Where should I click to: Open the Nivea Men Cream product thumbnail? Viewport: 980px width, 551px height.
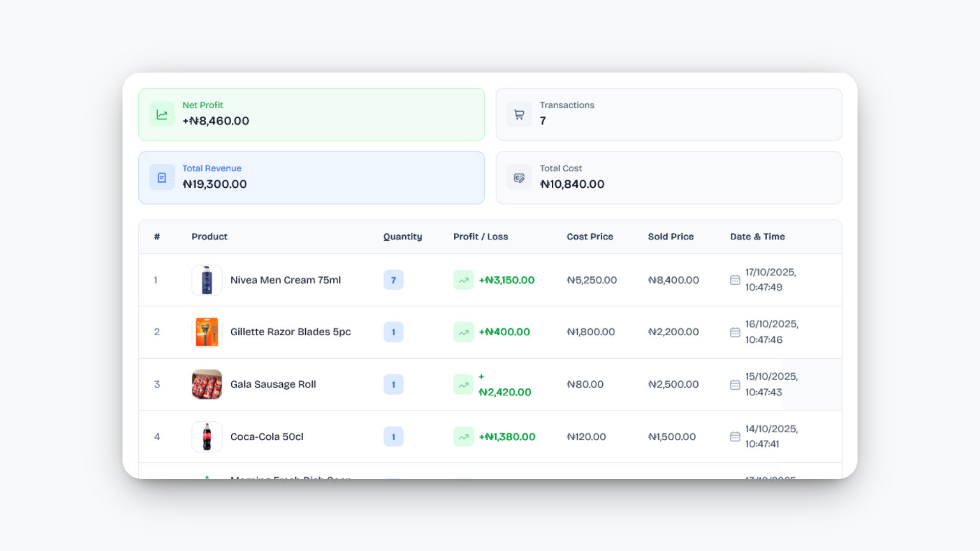click(207, 280)
